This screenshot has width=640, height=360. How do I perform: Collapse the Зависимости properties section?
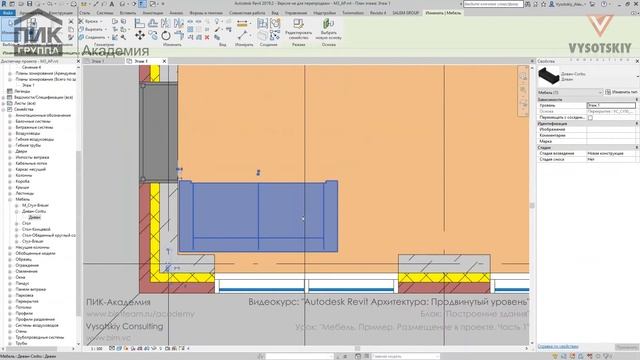tap(636, 100)
